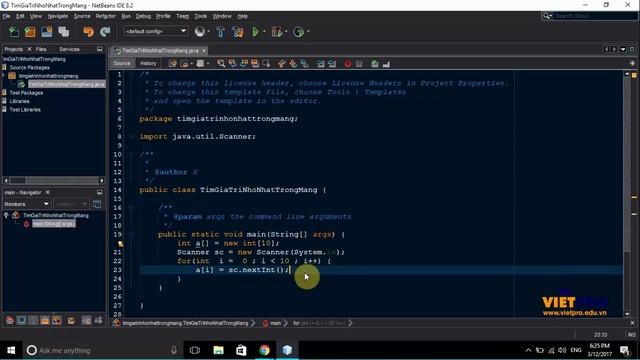Open the Members dropdown in Navigator
Screen dimensions: 640x360
[x=26, y=204]
